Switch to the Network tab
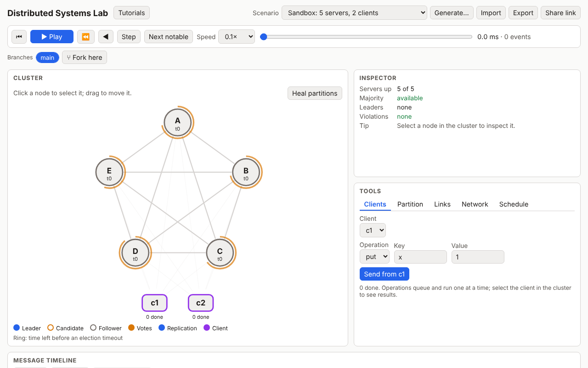 pyautogui.click(x=475, y=204)
